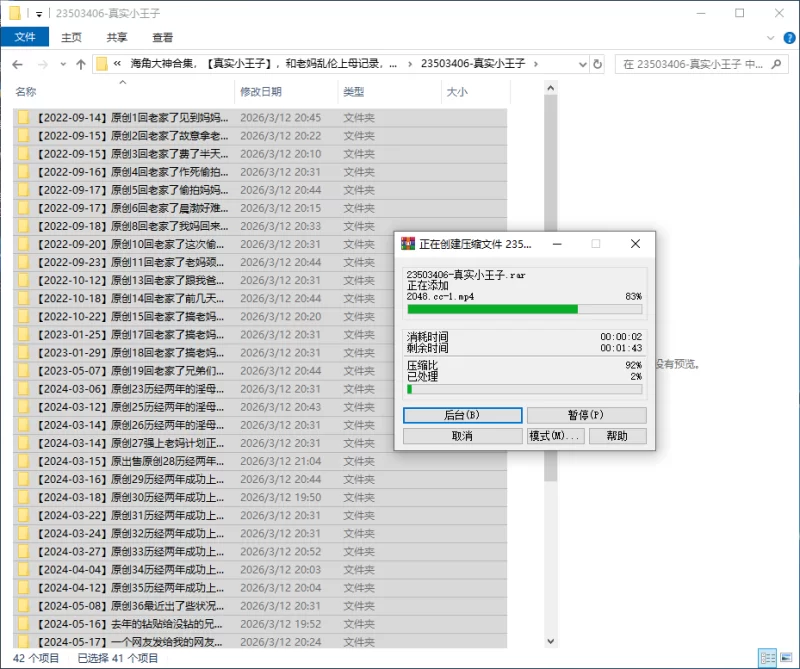This screenshot has width=800, height=669.
Task: Select folder icon of 原创10 row
Action: 23,244
